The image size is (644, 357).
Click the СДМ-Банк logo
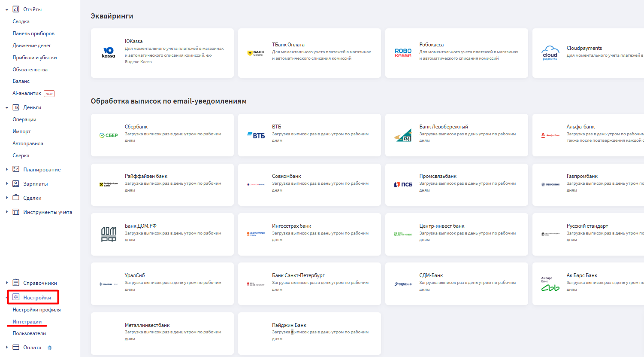click(403, 284)
